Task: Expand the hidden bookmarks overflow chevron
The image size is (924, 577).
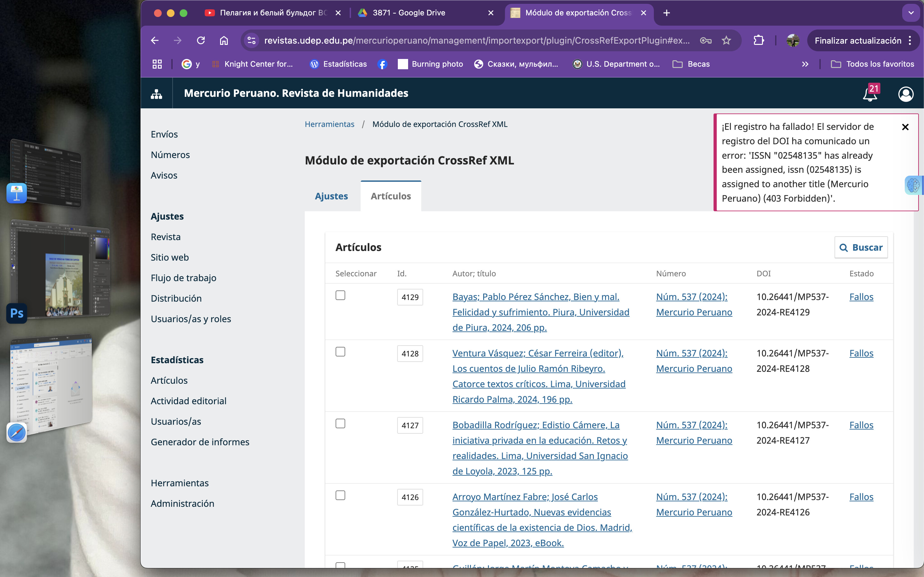Action: pos(805,64)
